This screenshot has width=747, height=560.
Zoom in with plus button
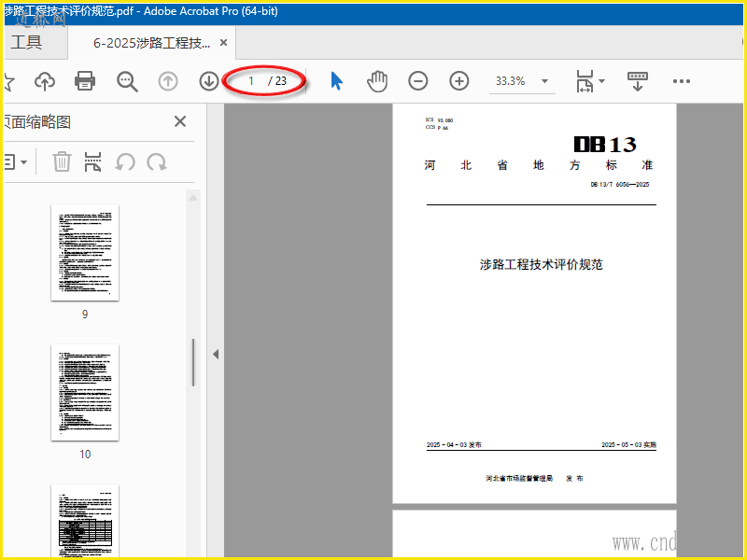click(x=459, y=81)
